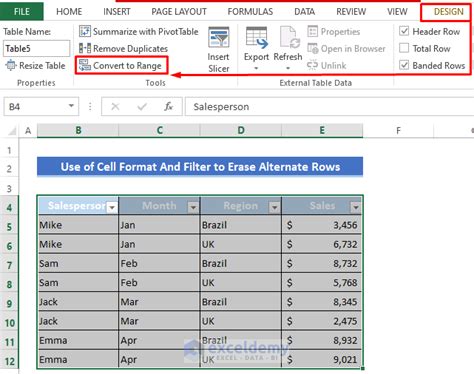Click the Name Box showing B4

point(36,107)
